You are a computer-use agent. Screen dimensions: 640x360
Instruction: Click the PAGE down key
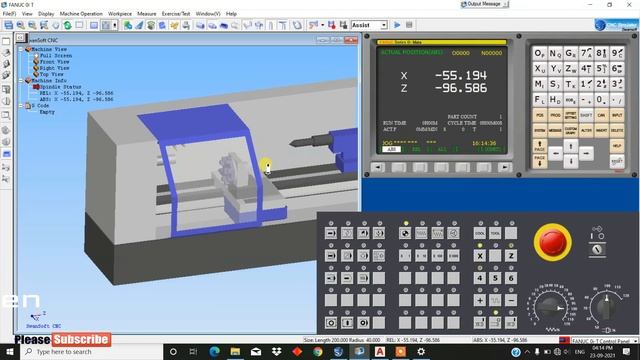[540, 161]
